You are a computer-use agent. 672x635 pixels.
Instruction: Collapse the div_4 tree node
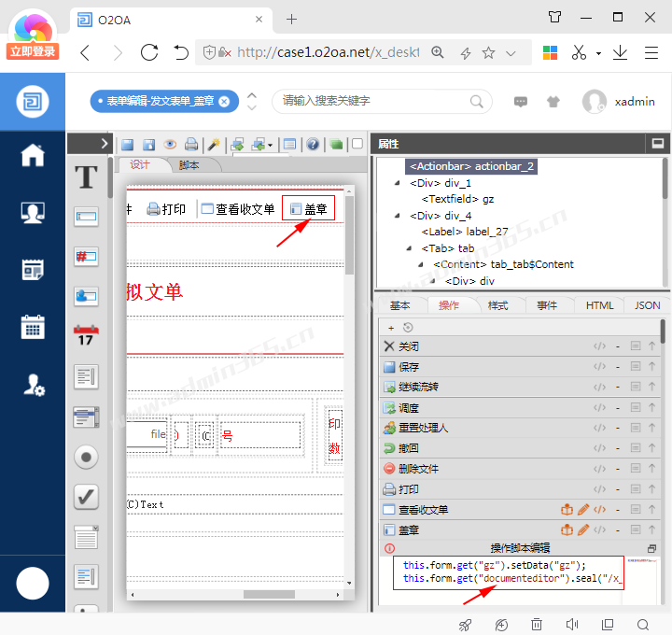pos(398,216)
